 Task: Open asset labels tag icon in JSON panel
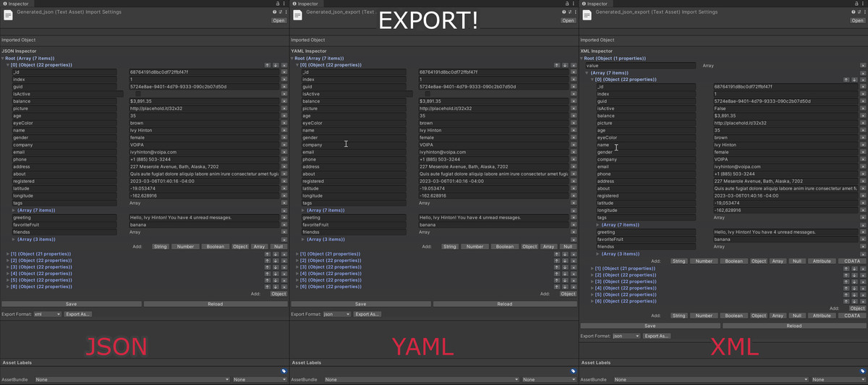coord(284,371)
